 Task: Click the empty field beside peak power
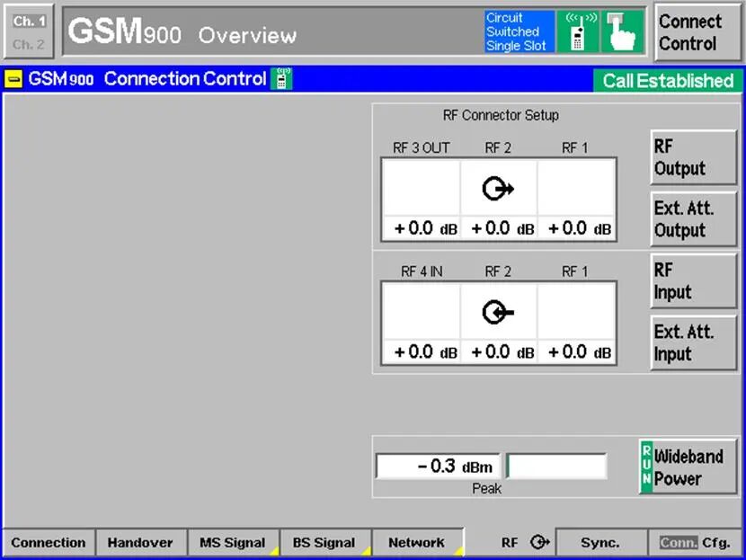coord(556,467)
